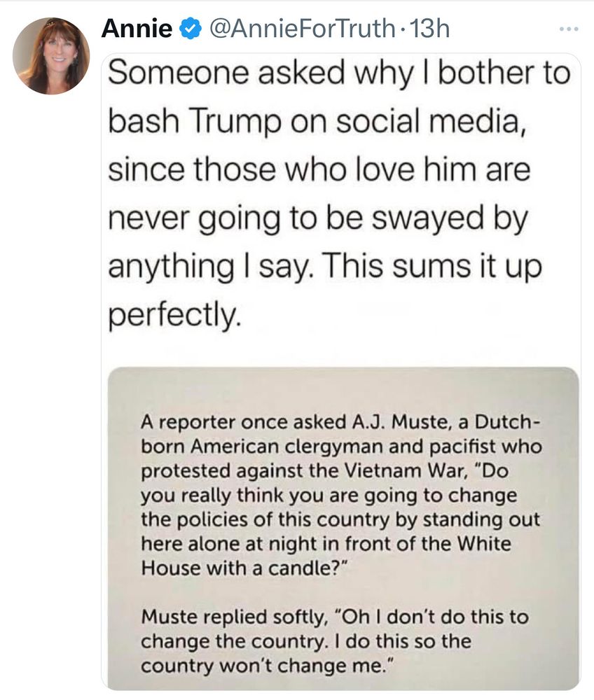This screenshot has height=700, width=594.
Task: Click the line "never going to be swayed by"
Action: (x=316, y=218)
